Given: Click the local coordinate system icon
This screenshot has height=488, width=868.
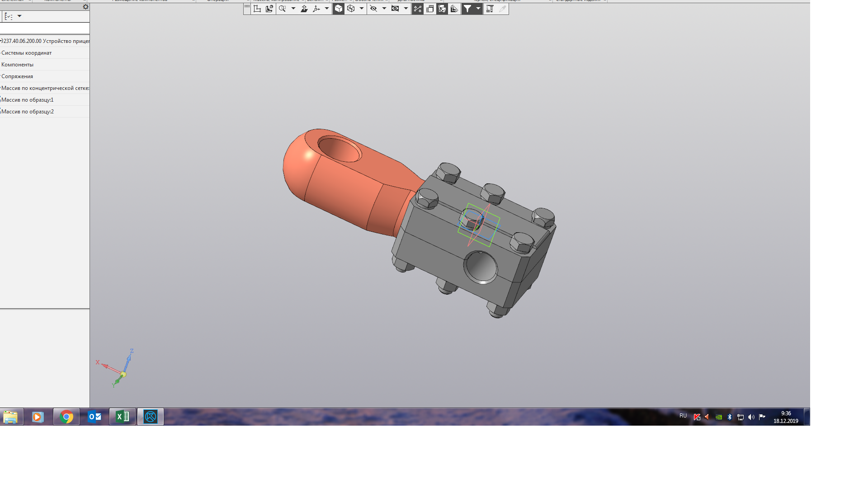Looking at the screenshot, I should coord(257,9).
